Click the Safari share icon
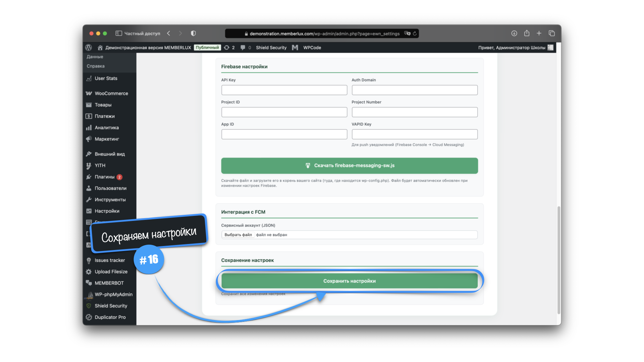Screen dimensions: 644x362 coord(527,34)
